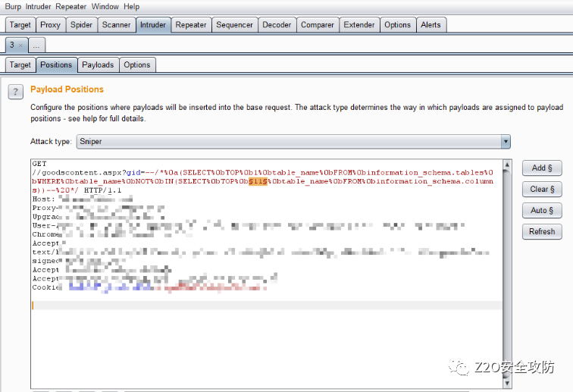Open the Burp menu
The image size is (573, 392).
pyautogui.click(x=13, y=7)
